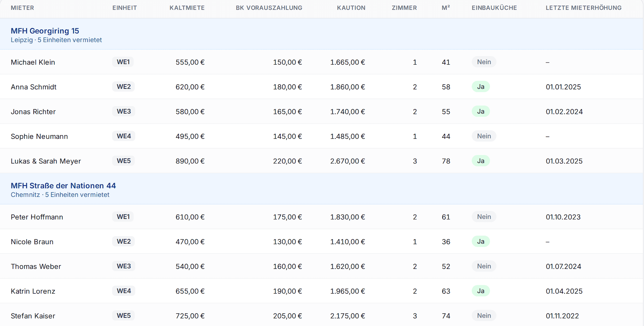Click rent increase date 01.01.2025
The width and height of the screenshot is (644, 326).
[563, 87]
